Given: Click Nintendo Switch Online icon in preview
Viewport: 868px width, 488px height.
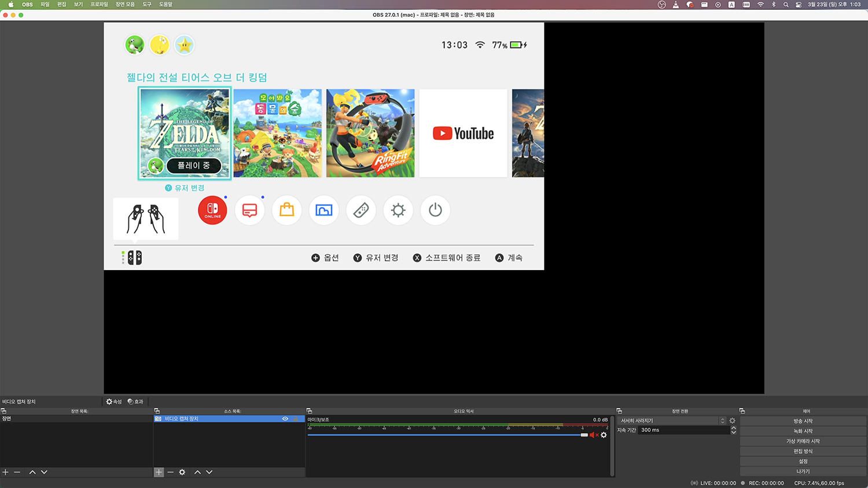Looking at the screenshot, I should point(212,210).
